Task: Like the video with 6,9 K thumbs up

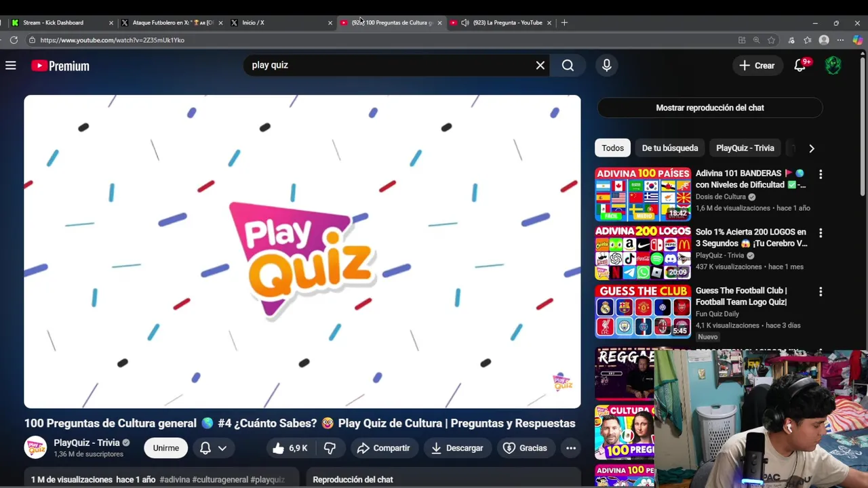Action: click(x=290, y=448)
